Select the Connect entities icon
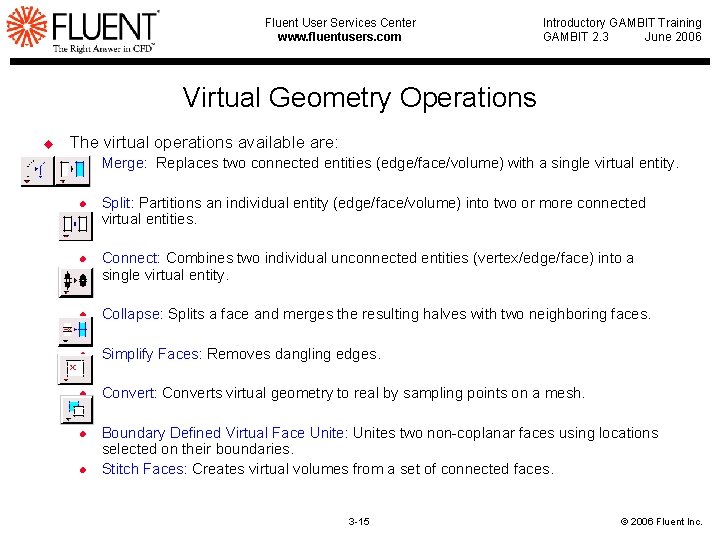Image resolution: width=720 pixels, height=540 pixels. pos(76,281)
